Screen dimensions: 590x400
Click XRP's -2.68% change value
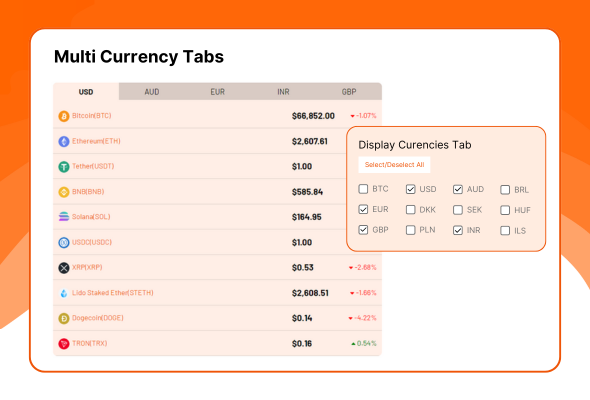click(x=365, y=268)
